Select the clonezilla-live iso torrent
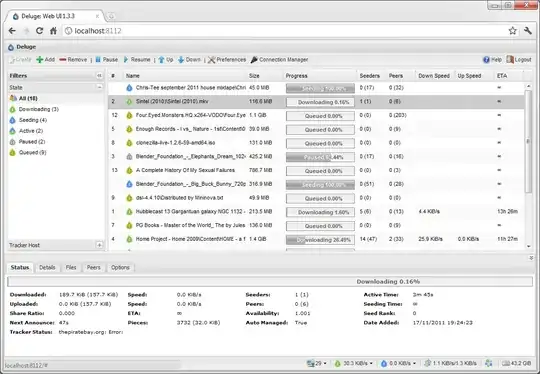The image size is (540, 374). [x=316, y=143]
